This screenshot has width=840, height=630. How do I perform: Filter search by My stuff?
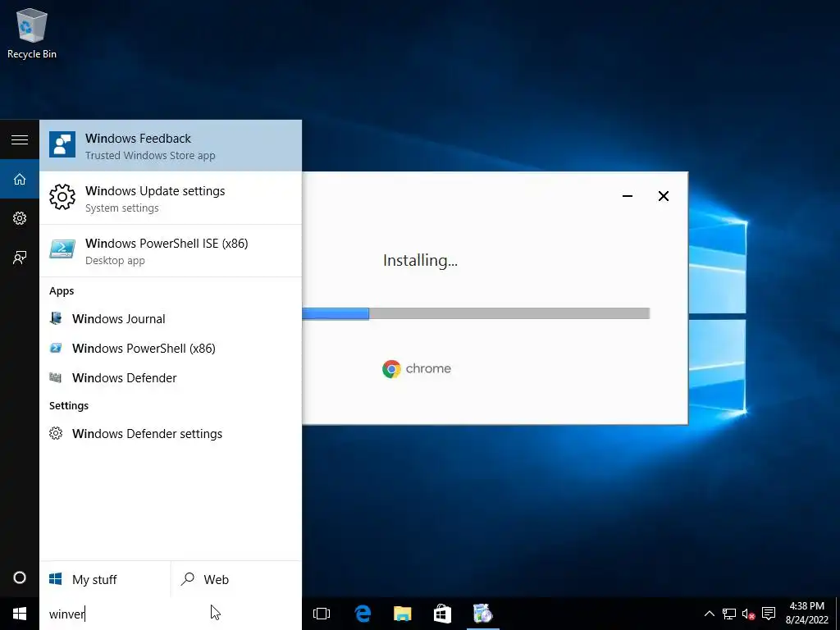click(105, 579)
